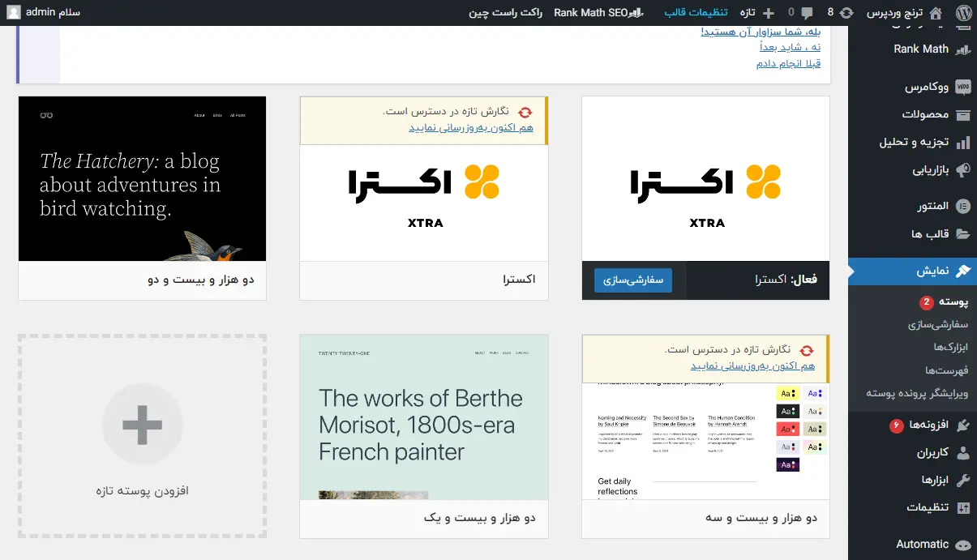Open سفارشی‌سازی in the sidebar submenu

[x=938, y=324]
